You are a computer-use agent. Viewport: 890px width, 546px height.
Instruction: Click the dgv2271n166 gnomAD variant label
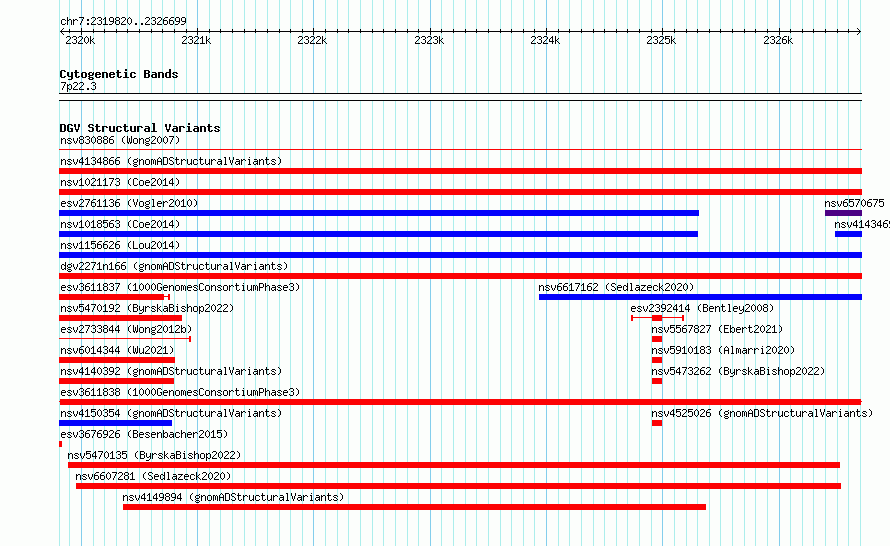pyautogui.click(x=174, y=266)
